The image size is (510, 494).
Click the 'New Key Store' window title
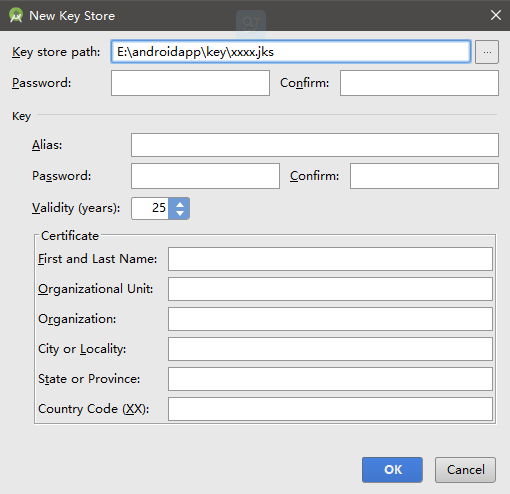tap(72, 16)
